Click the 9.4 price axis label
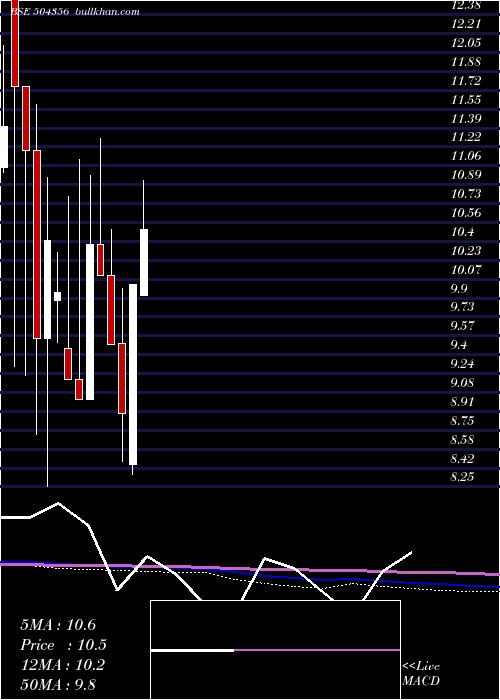 459,345
